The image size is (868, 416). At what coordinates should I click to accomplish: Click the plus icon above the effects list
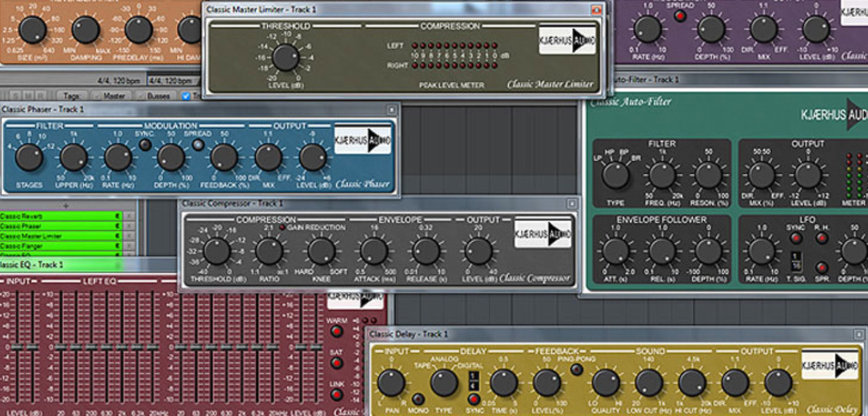tap(66, 205)
